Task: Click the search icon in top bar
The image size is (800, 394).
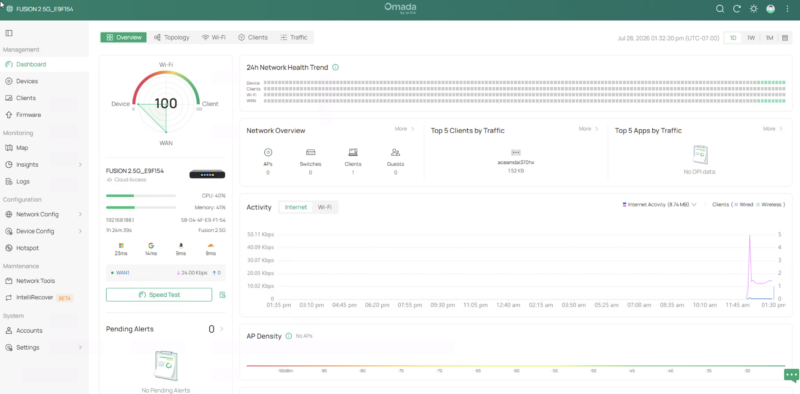Action: click(x=720, y=9)
